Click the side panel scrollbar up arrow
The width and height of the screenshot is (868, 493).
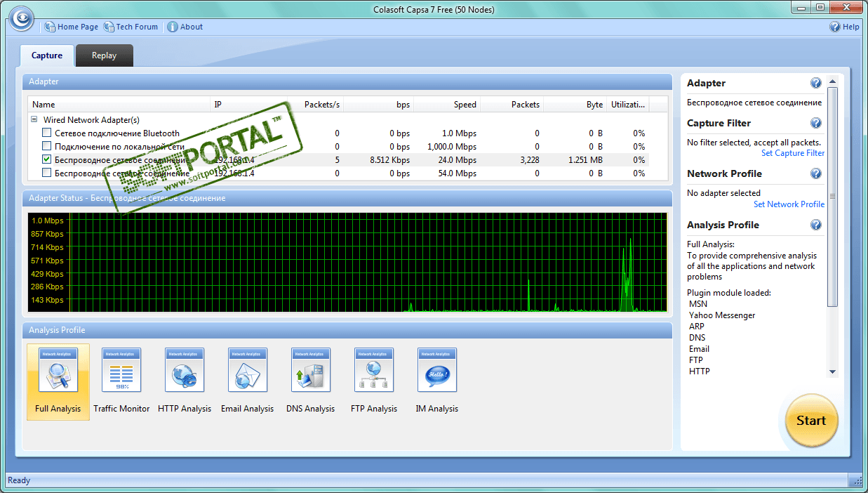click(x=833, y=81)
